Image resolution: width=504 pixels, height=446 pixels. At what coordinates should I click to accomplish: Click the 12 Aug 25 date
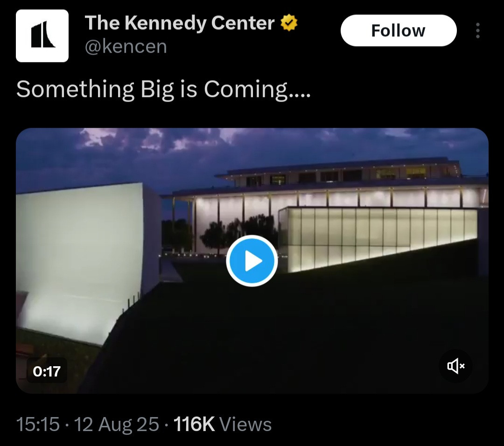coord(117,424)
